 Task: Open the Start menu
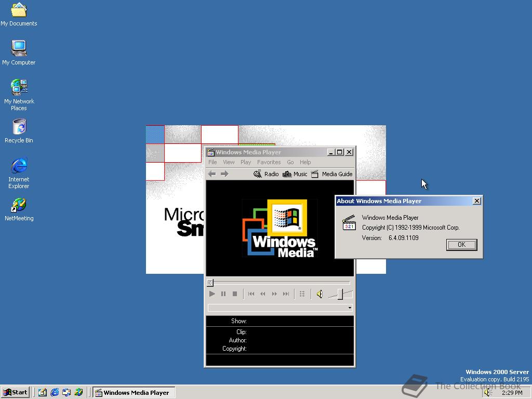[15, 392]
